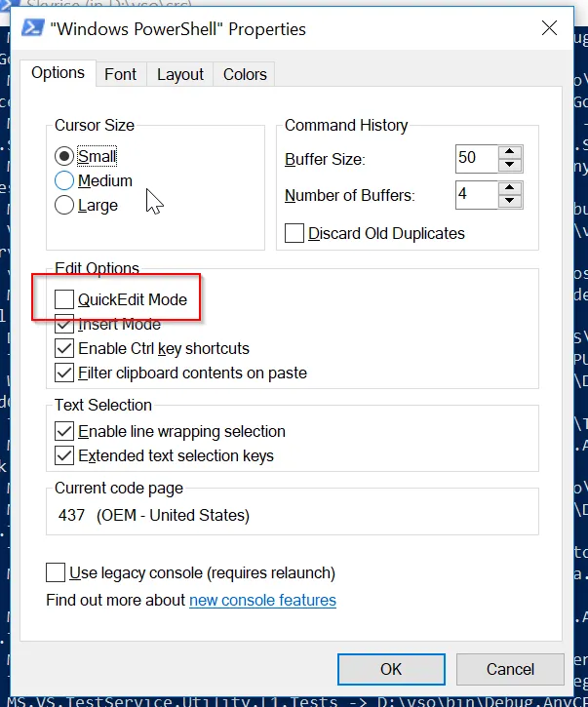Decrease Number of Buffers with down arrow
Viewport: 588px width, 707px height.
coord(510,201)
